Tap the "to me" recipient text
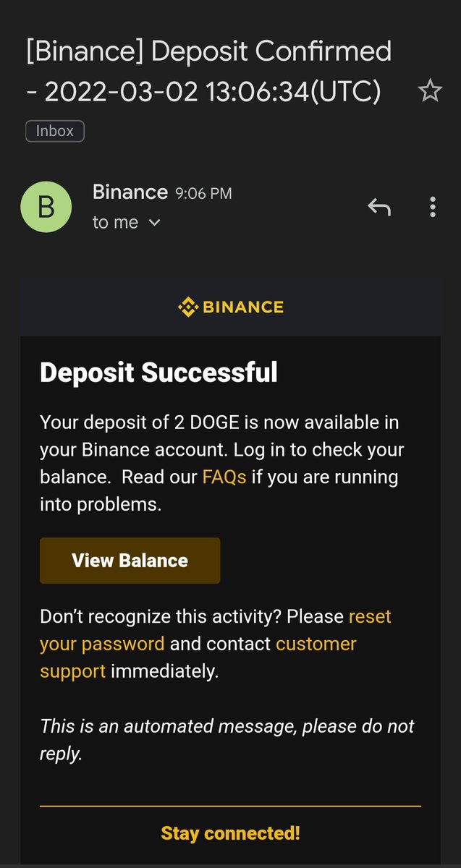 [115, 222]
